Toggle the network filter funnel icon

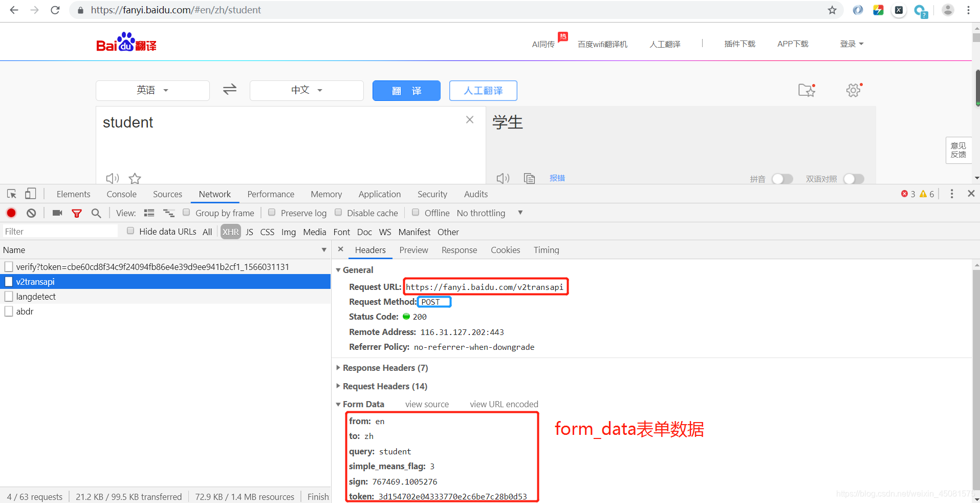77,213
